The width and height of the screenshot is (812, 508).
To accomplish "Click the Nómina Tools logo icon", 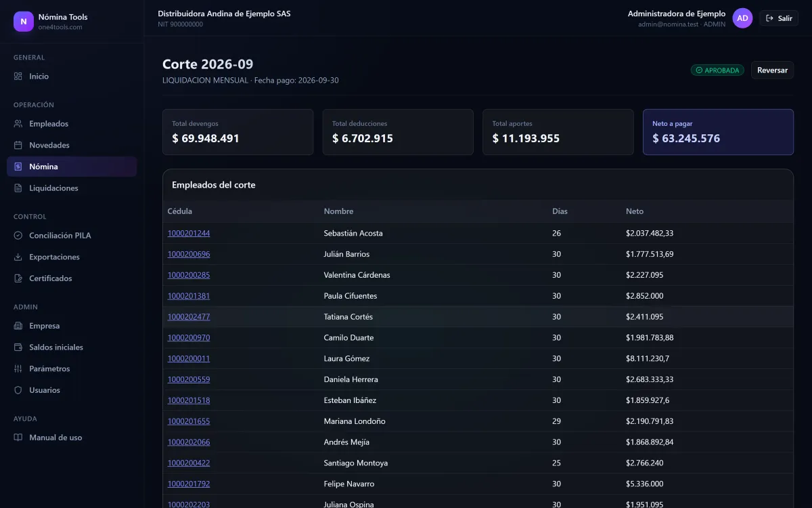I will 24,22.
